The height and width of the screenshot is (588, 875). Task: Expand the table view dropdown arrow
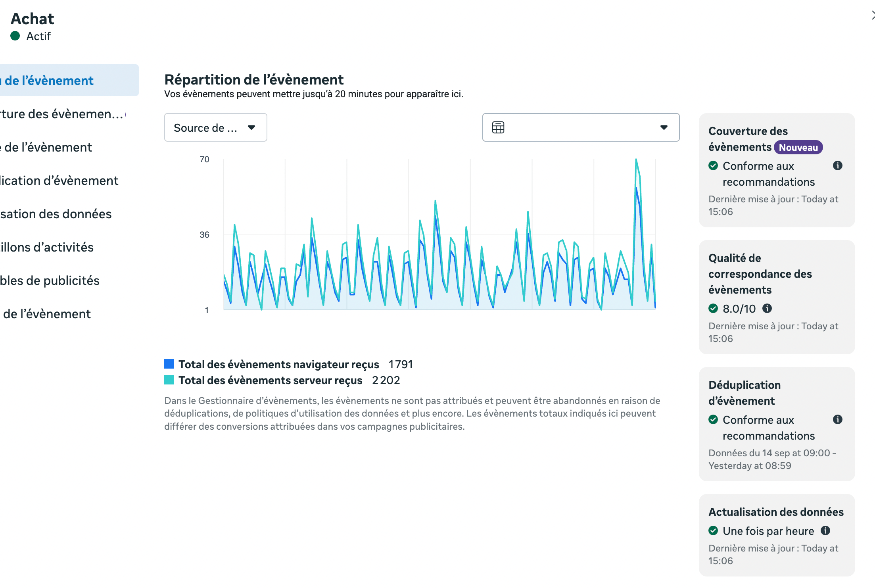[664, 127]
